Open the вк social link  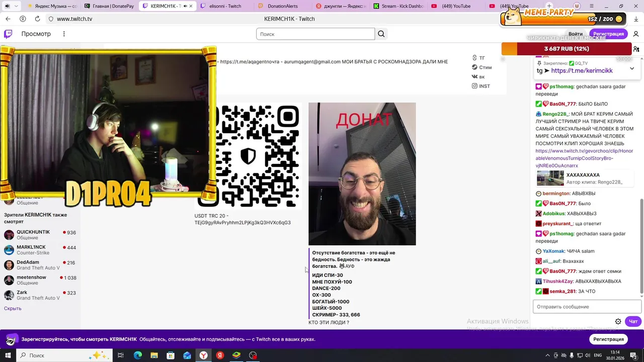point(478,77)
